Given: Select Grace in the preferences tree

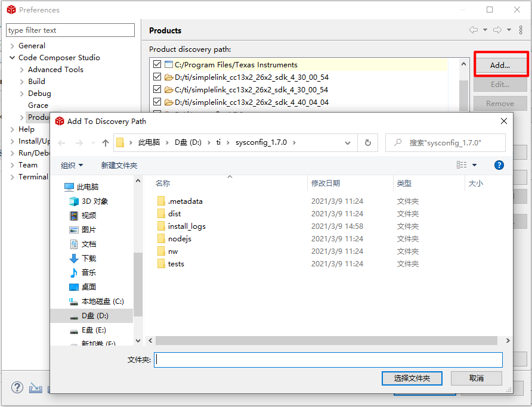Looking at the screenshot, I should [x=38, y=105].
